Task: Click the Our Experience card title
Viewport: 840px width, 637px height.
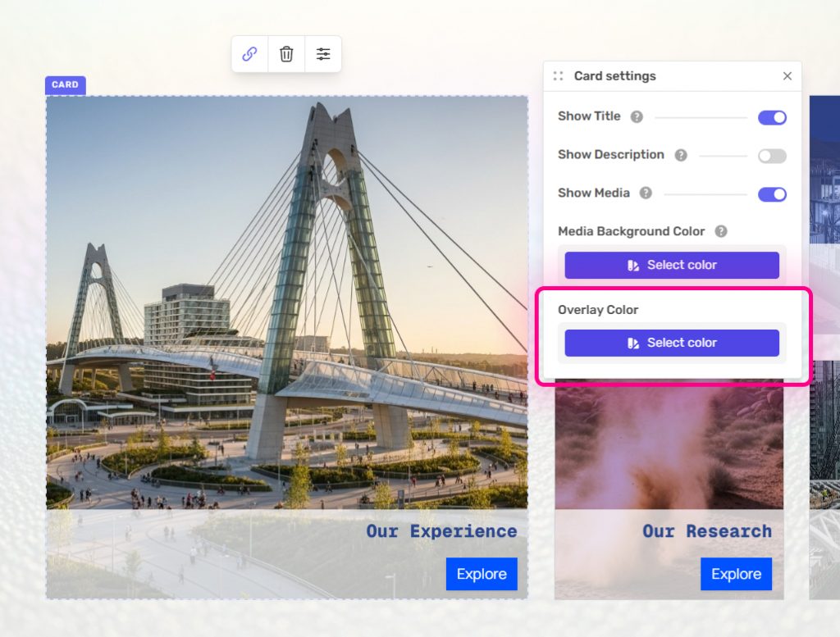Action: coord(441,531)
